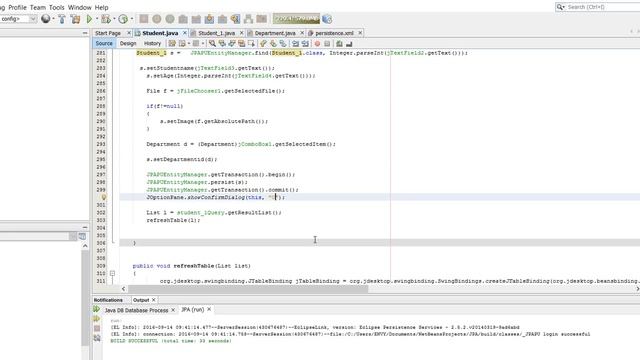640x360 pixels.
Task: Click the blue globe icon beside memory bar
Action: click(327, 19)
